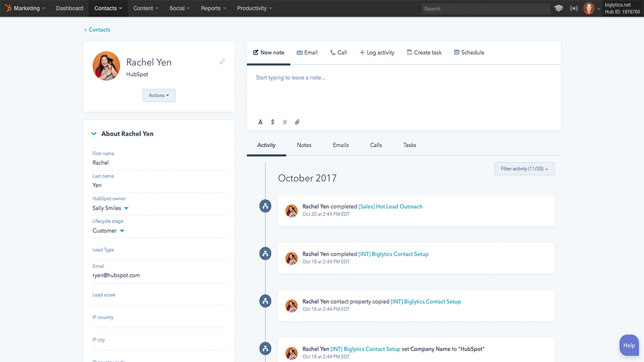Click the search input field
The width and height of the screenshot is (644, 362).
coord(485,8)
